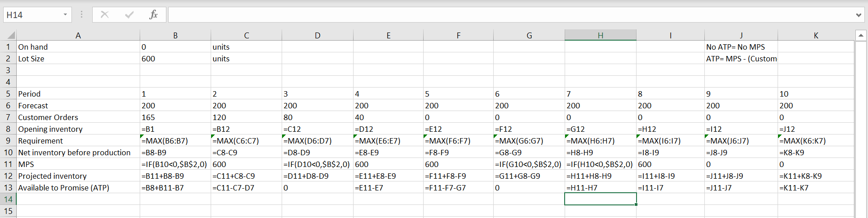This screenshot has width=868, height=218.
Task: Click inside the Name Box showing H14
Action: 32,15
